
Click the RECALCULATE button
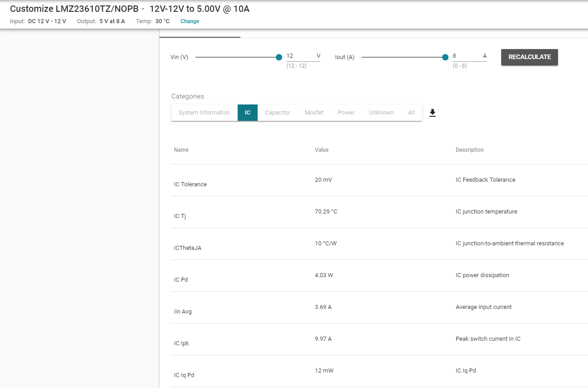click(529, 57)
